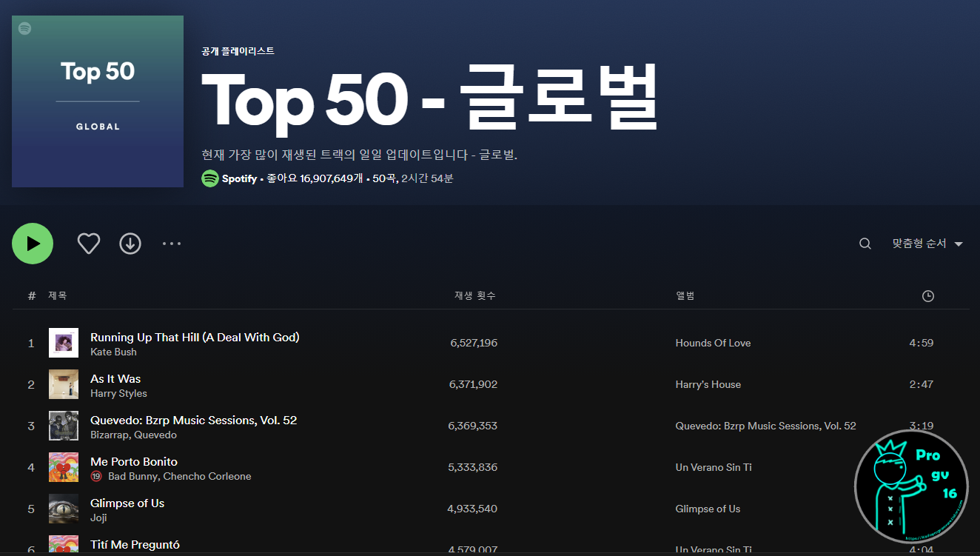980x556 pixels.
Task: Click play count 4,933,540
Action: (472, 509)
